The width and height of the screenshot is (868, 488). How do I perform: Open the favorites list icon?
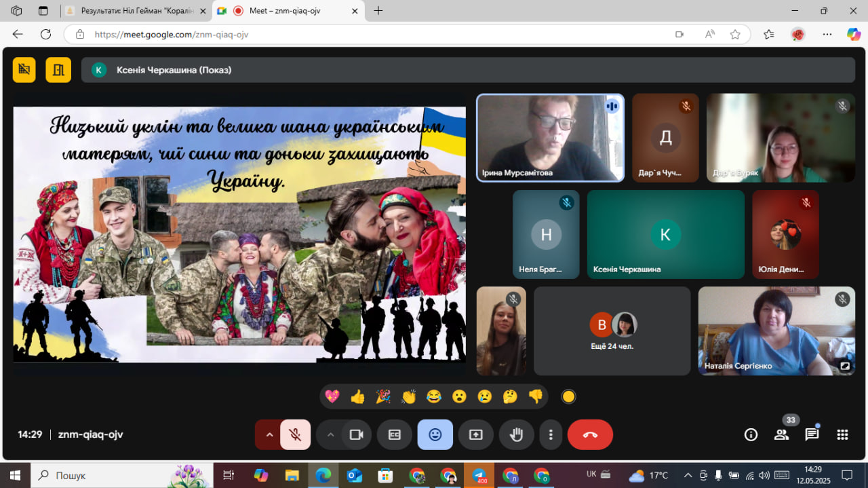[x=768, y=34]
